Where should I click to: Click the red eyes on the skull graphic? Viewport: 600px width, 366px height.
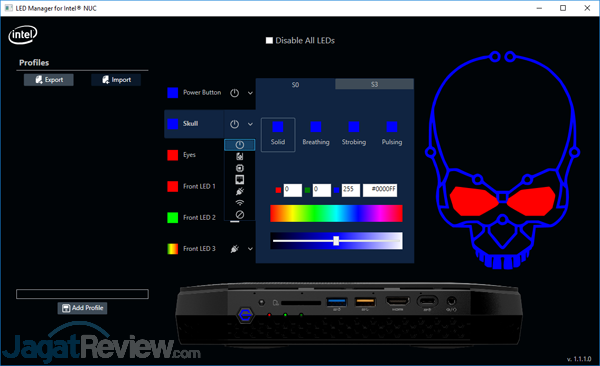pos(474,200)
